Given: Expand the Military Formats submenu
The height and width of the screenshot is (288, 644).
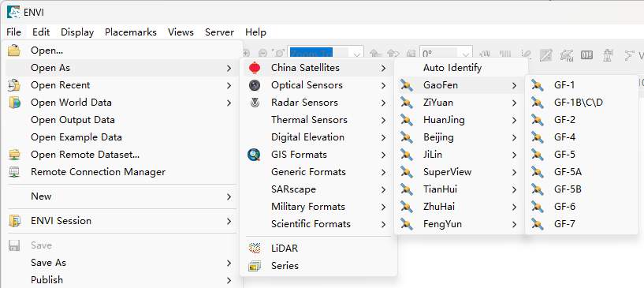Looking at the screenshot, I should (318, 207).
